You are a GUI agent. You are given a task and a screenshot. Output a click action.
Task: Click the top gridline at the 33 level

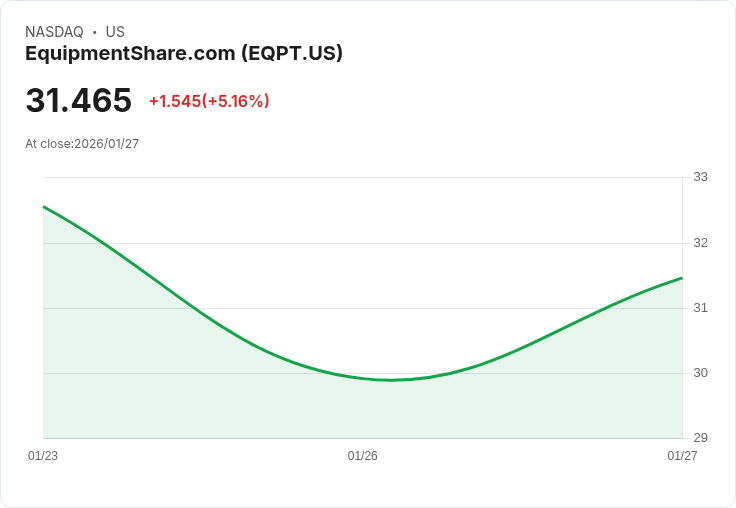click(363, 177)
